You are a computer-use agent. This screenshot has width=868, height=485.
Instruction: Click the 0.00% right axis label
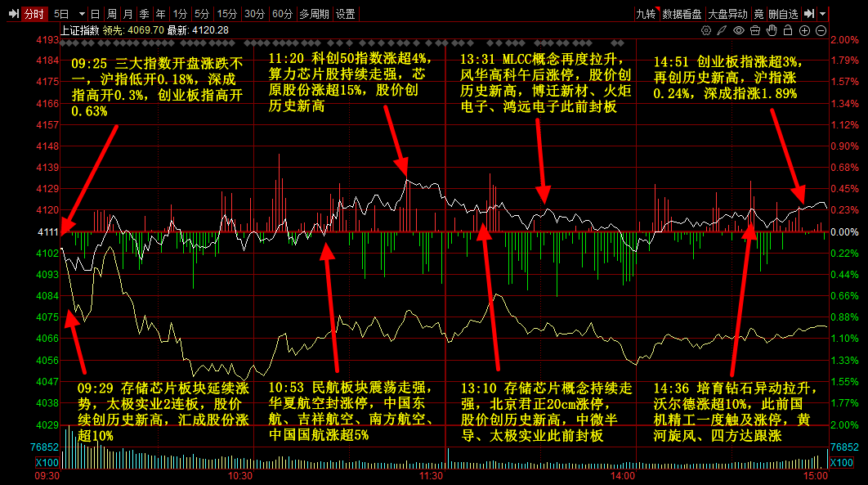[x=845, y=232]
